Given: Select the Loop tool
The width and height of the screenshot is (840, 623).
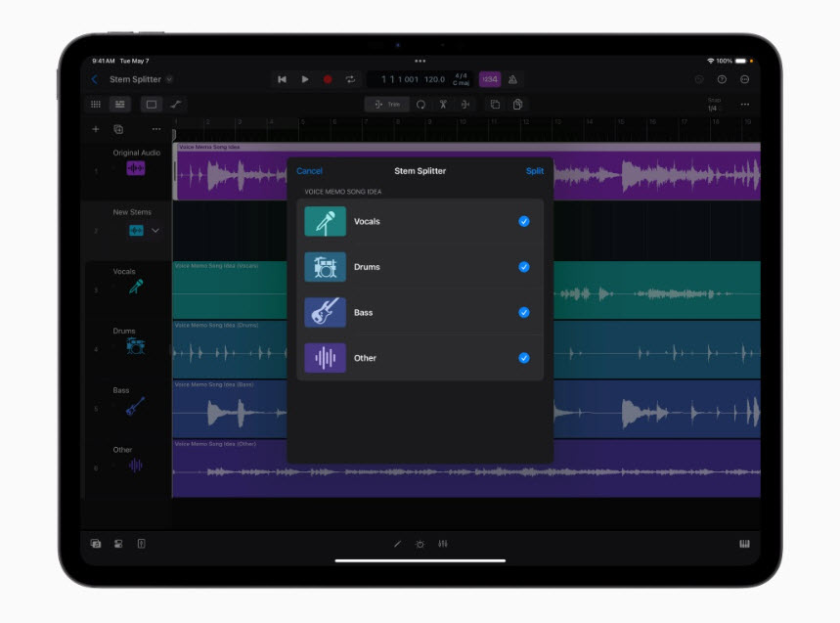Looking at the screenshot, I should 421,104.
